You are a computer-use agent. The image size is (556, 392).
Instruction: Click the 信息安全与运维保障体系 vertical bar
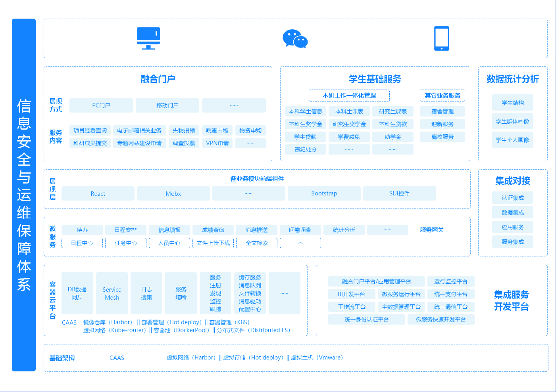(24, 195)
